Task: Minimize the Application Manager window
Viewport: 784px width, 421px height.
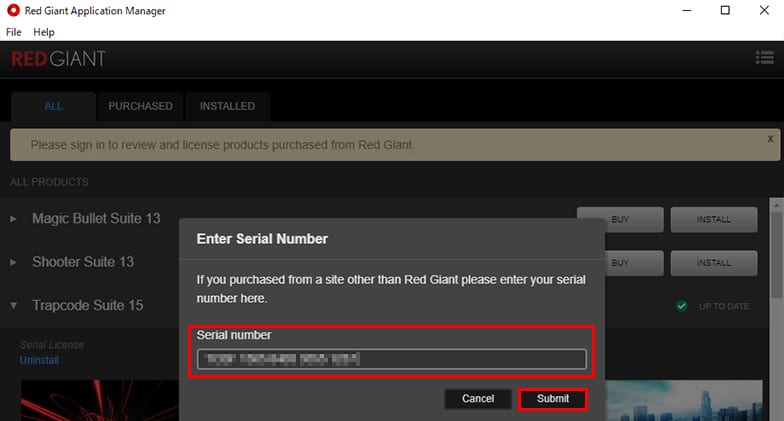Action: (687, 10)
